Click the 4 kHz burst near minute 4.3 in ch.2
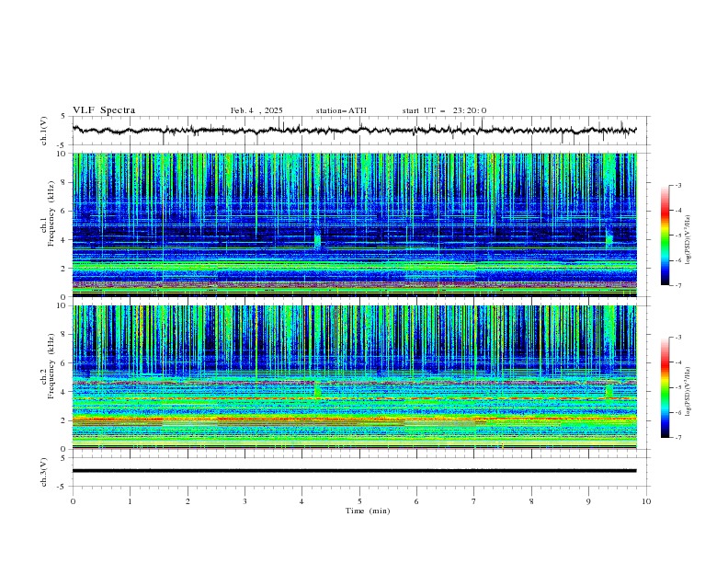 point(317,389)
